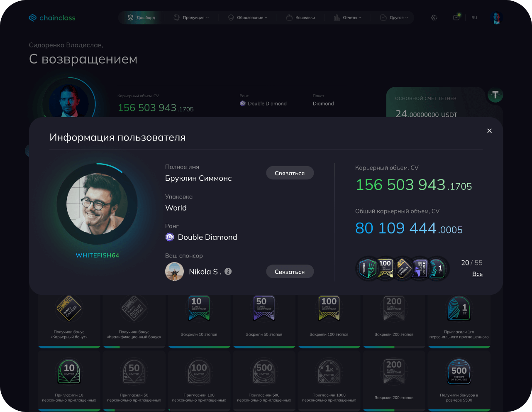Click the Double Diamond rank text in dialog
532x412 pixels.
click(207, 237)
